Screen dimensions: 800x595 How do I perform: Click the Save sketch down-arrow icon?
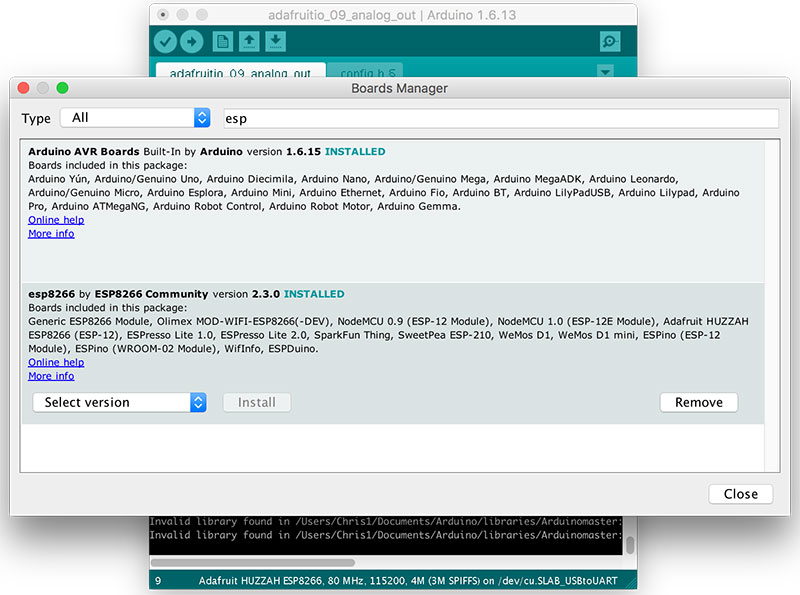[x=275, y=42]
